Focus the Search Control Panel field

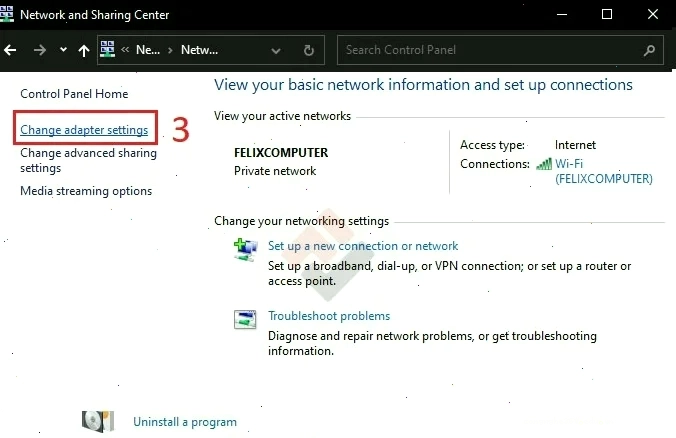click(500, 50)
